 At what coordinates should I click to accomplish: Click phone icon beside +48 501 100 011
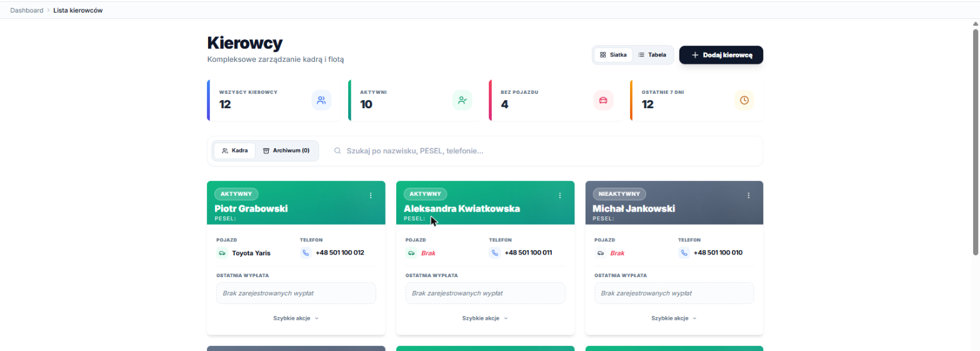coord(495,253)
